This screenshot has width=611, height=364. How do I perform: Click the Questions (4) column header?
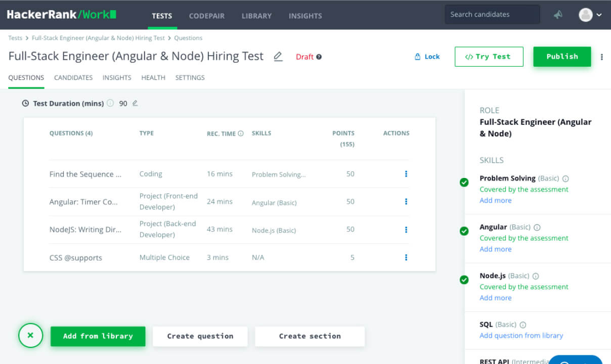click(71, 133)
